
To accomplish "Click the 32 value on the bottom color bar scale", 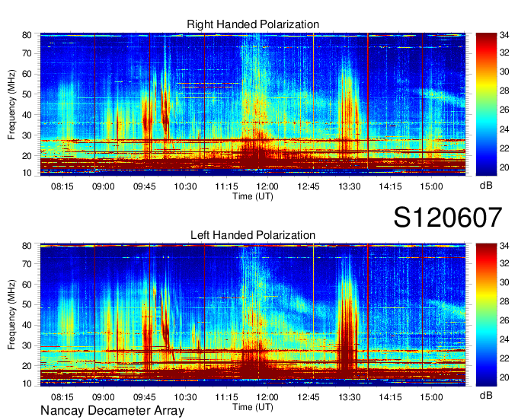I will pyautogui.click(x=504, y=263).
